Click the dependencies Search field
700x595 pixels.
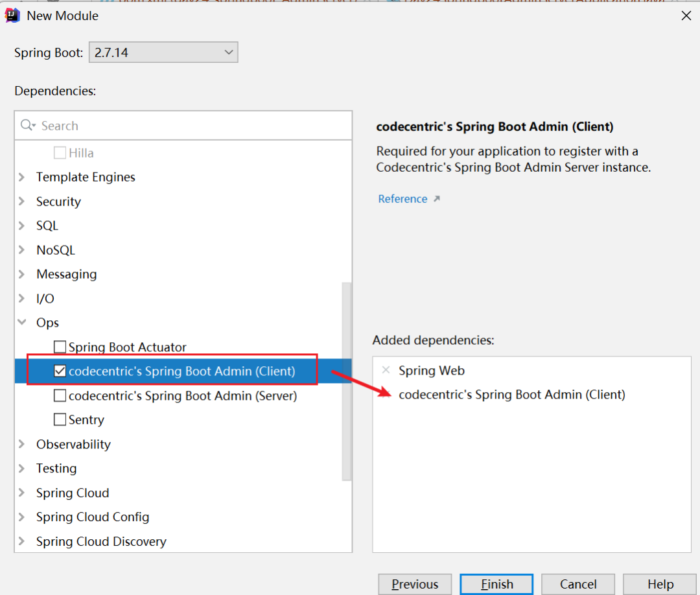coord(183,126)
